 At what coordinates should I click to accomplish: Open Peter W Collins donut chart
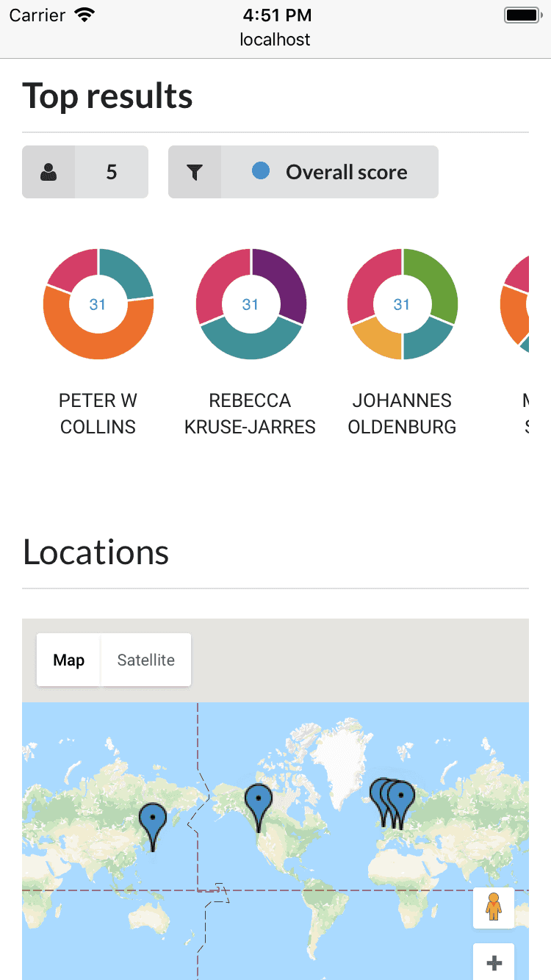[98, 304]
